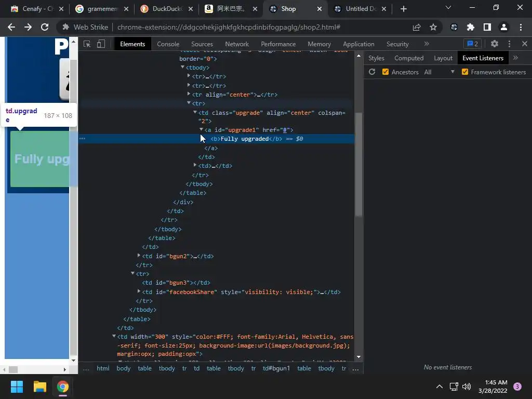532x399 pixels.
Task: Show more sidebar panes chevron
Action: 516,58
